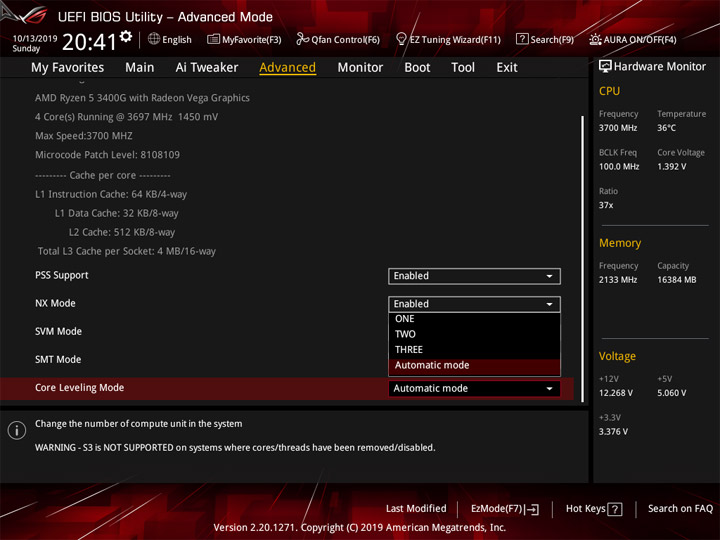Click the EzMode exit arrow icon

click(x=532, y=509)
